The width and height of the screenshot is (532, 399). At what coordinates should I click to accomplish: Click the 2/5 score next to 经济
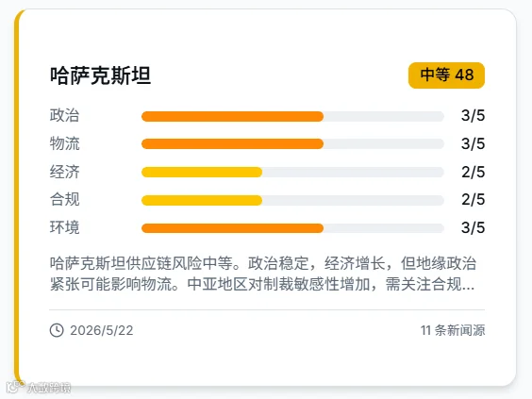click(473, 172)
